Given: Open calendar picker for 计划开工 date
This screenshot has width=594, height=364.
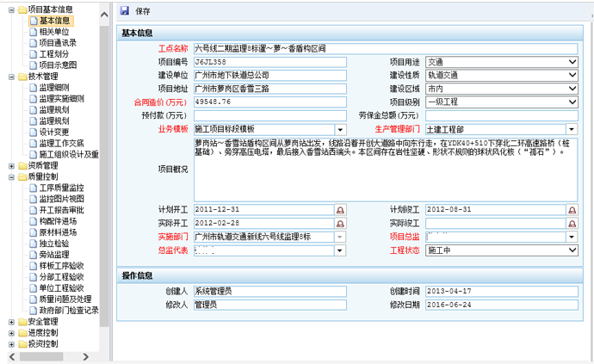Looking at the screenshot, I should click(x=340, y=210).
